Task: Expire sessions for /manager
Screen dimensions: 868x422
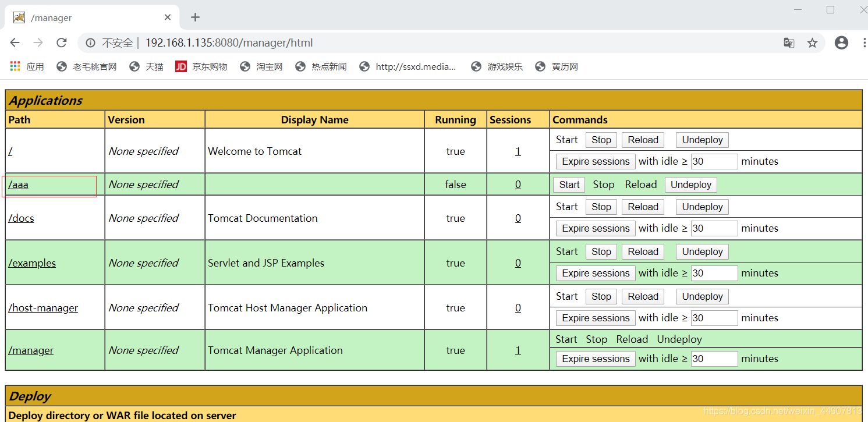Action: point(596,359)
